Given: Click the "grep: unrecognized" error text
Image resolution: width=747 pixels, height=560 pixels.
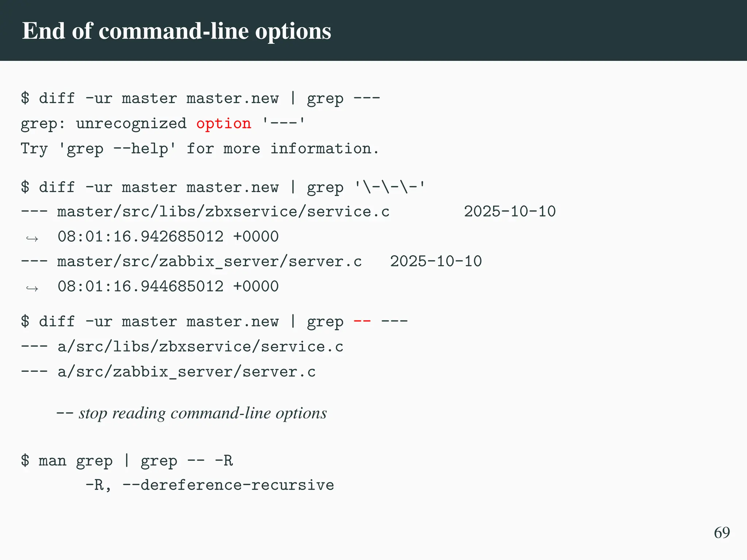Looking at the screenshot, I should click(x=104, y=124).
